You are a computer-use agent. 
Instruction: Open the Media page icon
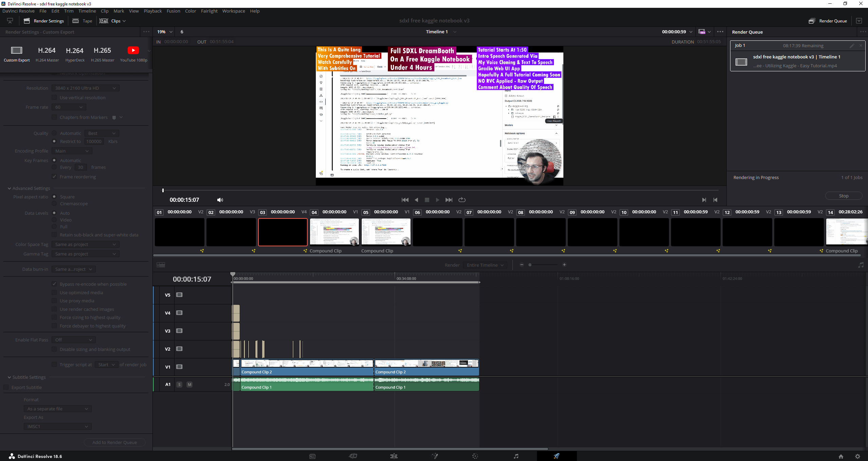[x=312, y=456]
